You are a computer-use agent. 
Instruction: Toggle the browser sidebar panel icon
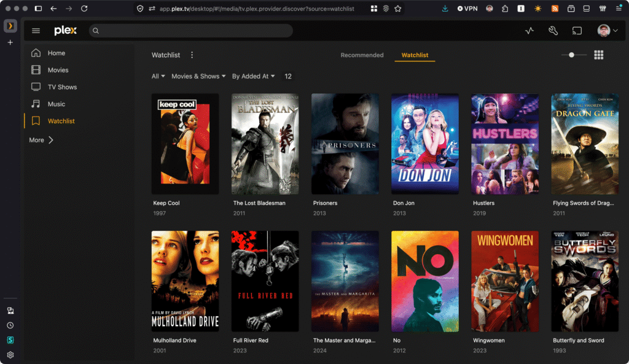coord(38,9)
